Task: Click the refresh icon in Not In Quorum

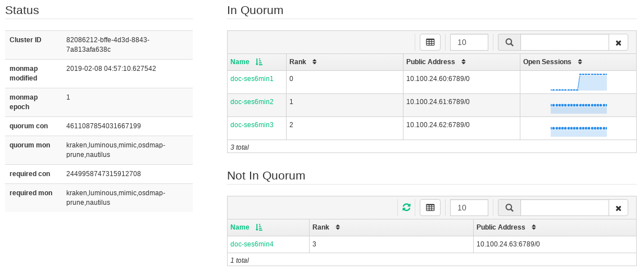Action: coord(406,208)
